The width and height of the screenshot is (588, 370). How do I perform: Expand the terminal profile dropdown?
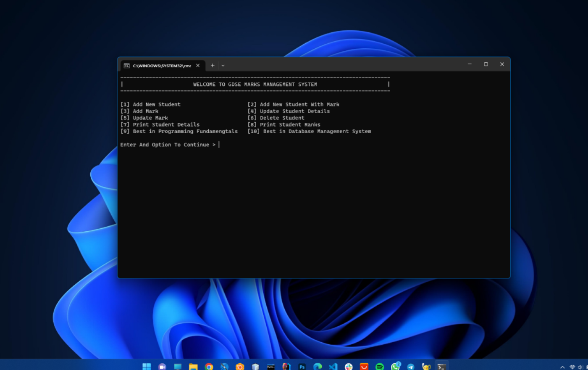pyautogui.click(x=223, y=66)
